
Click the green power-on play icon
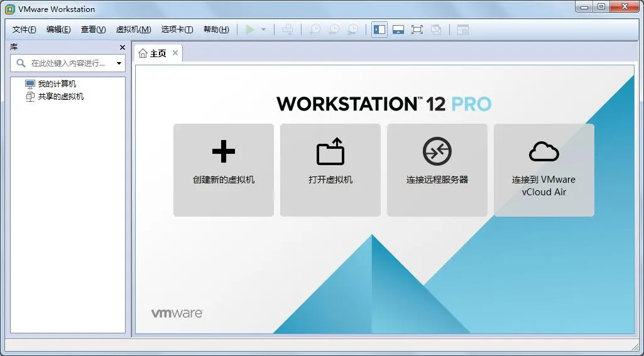point(249,30)
